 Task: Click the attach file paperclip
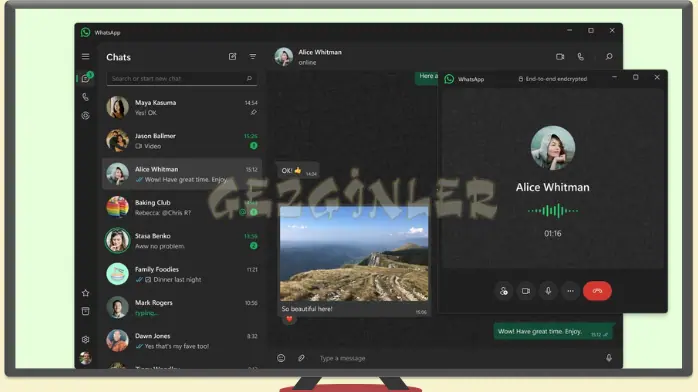(x=301, y=358)
